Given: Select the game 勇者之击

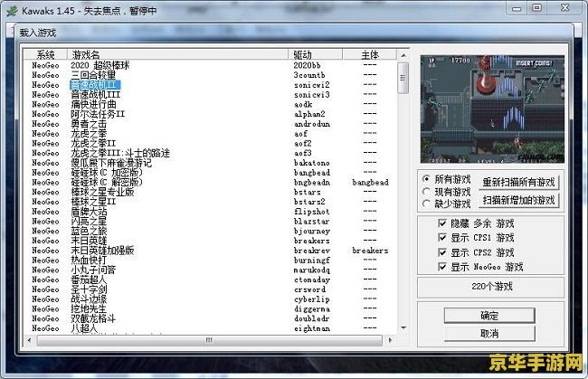Looking at the screenshot, I should [89, 124].
